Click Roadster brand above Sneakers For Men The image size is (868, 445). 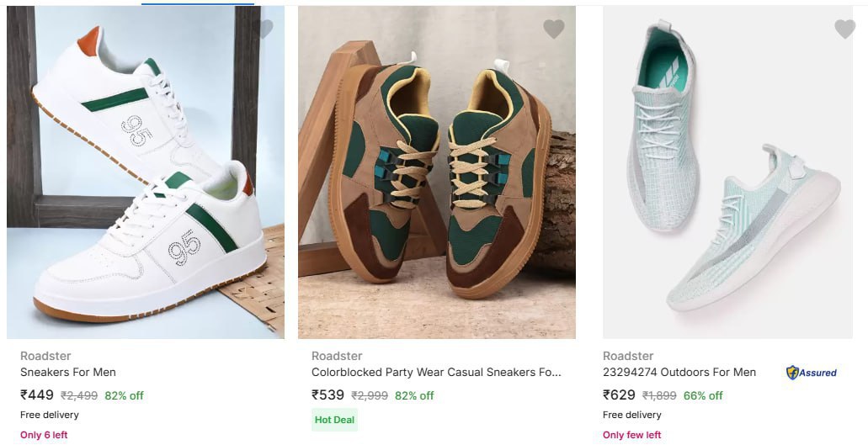(45, 356)
